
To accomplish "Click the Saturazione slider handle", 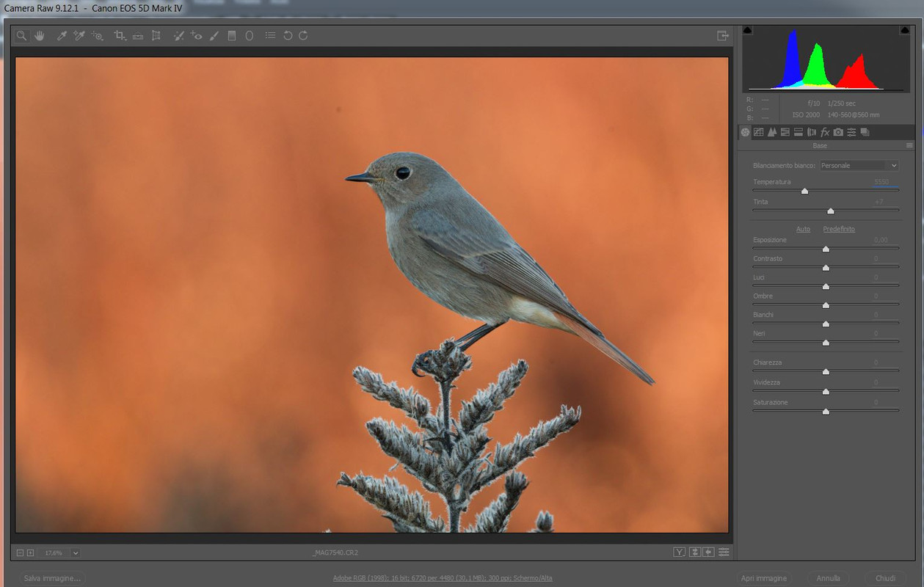I will 826,411.
